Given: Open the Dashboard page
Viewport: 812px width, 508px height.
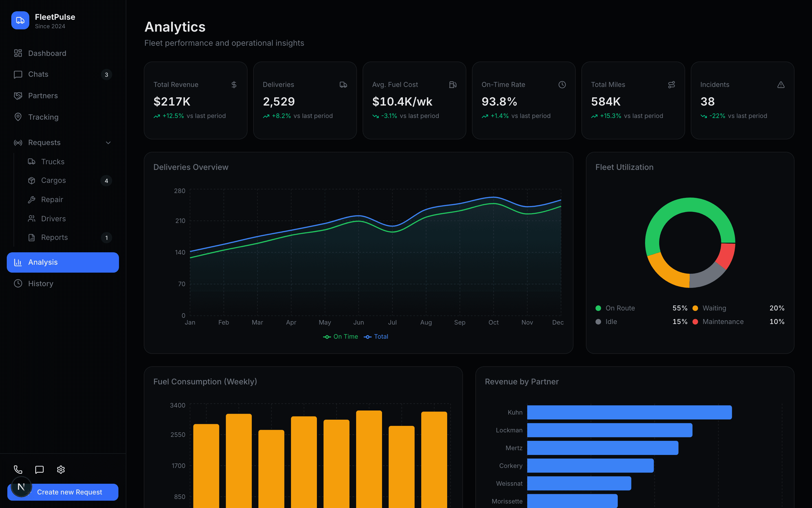Looking at the screenshot, I should click(63, 53).
